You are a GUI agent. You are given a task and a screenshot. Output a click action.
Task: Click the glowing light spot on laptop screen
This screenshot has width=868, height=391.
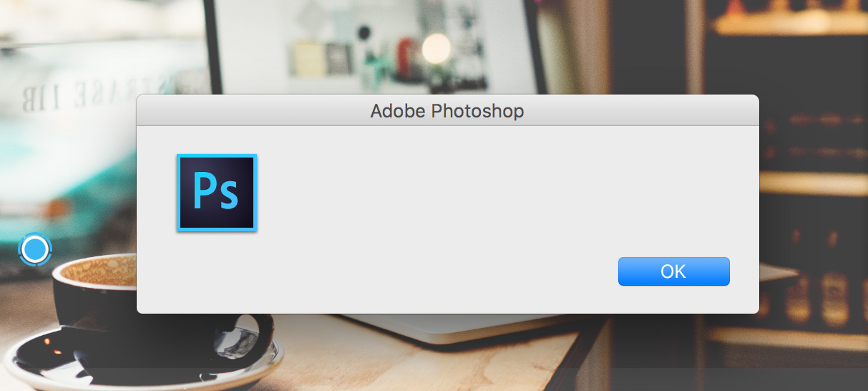point(435,48)
